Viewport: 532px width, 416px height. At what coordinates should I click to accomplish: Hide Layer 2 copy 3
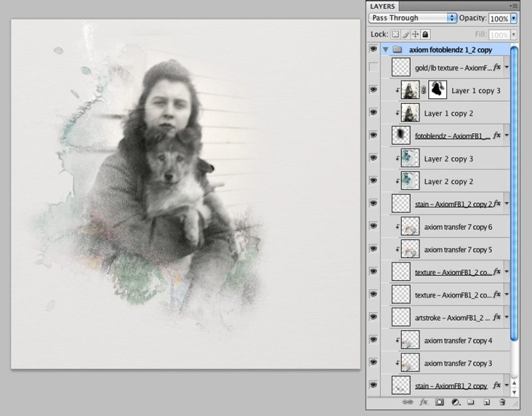374,158
